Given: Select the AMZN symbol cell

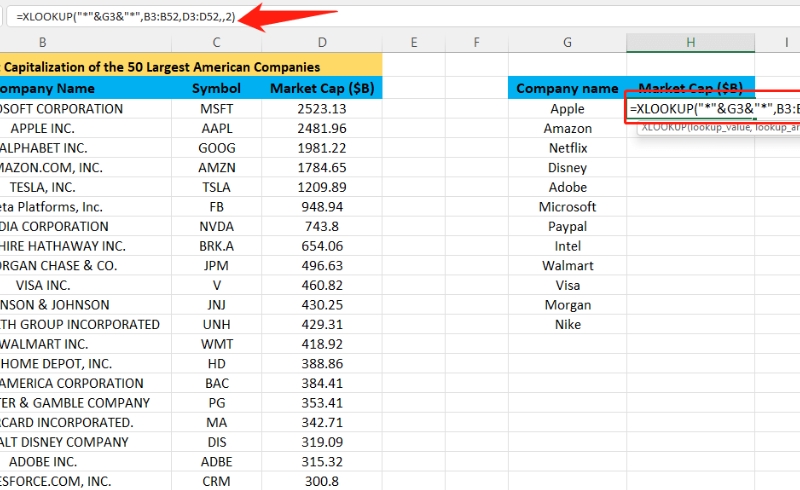Looking at the screenshot, I should (216, 167).
